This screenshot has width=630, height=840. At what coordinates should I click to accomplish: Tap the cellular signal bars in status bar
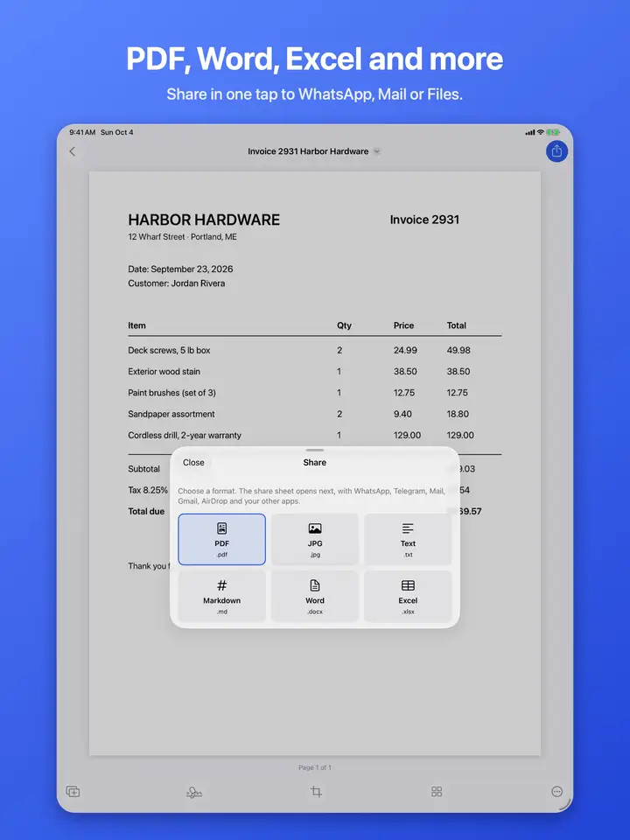530,132
